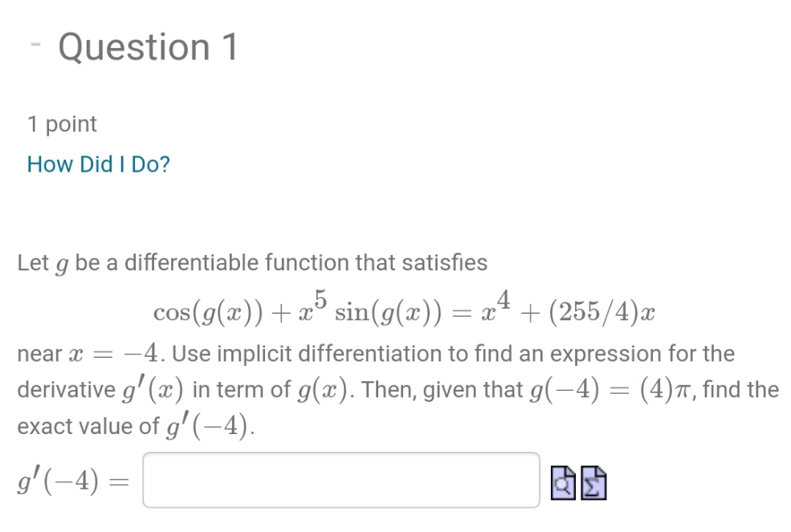The height and width of the screenshot is (532, 791).
Task: Click the preview-document icon beside the answer box
Action: pos(562,481)
